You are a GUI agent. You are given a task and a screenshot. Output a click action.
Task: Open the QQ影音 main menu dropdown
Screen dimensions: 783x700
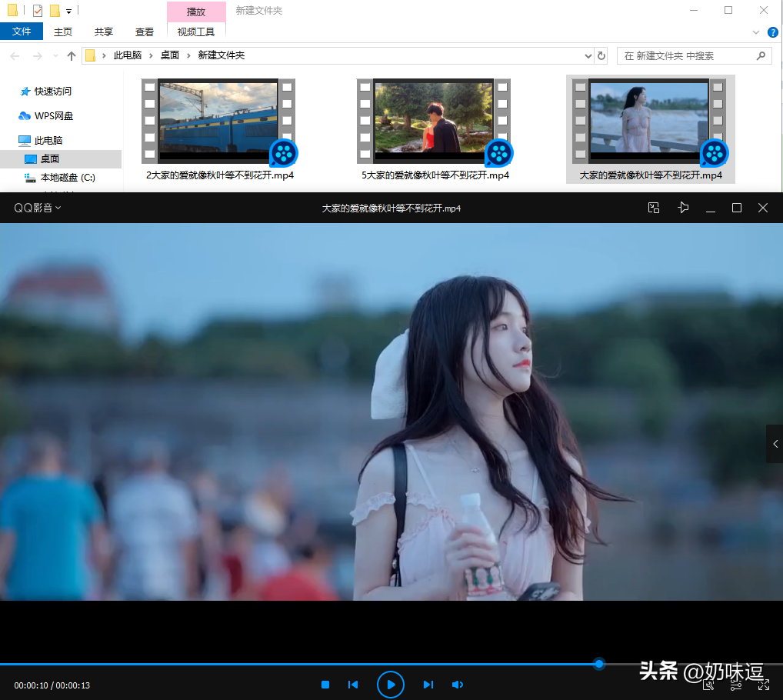(38, 208)
